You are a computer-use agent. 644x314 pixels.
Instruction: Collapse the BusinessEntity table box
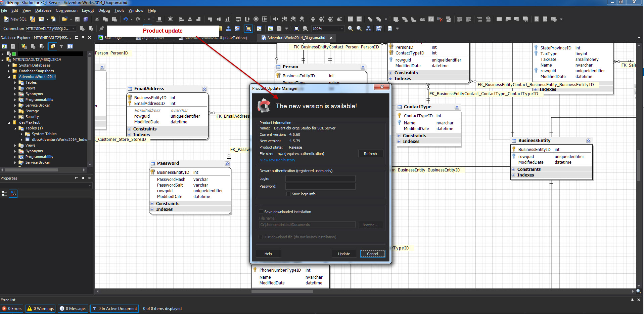coord(588,141)
